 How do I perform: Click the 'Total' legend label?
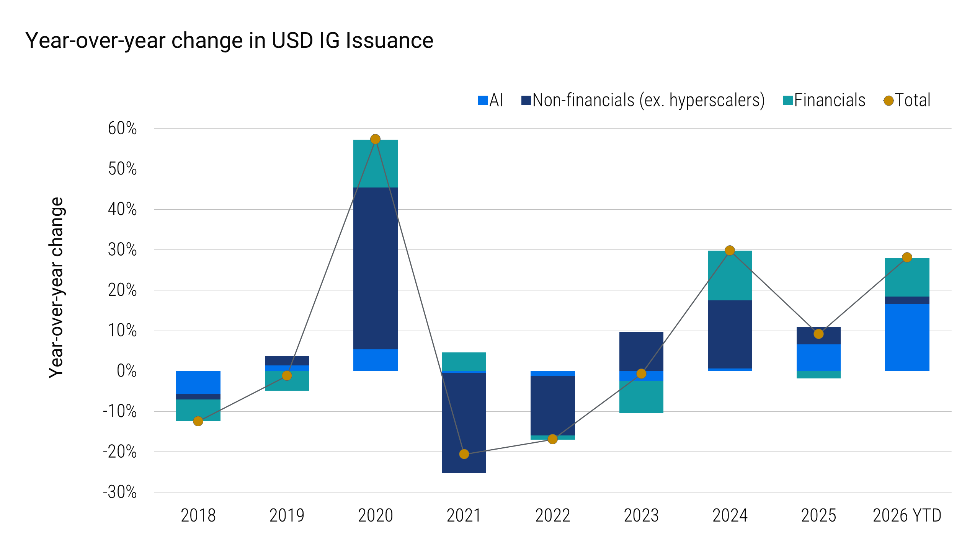click(913, 100)
